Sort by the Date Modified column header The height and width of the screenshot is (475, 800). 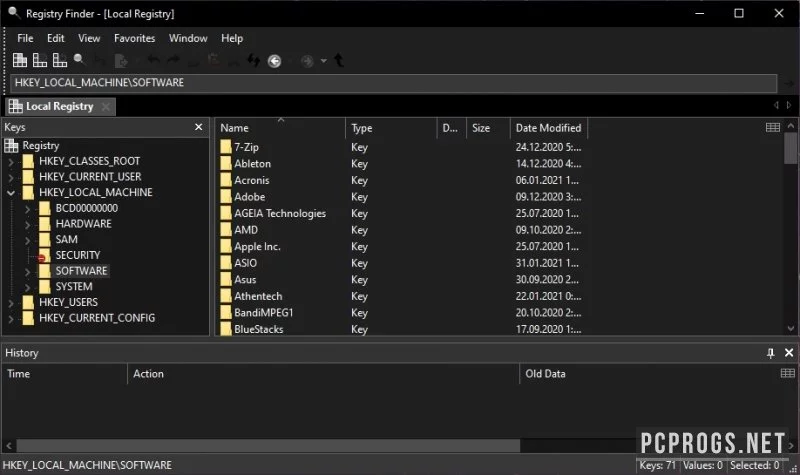pyautogui.click(x=548, y=128)
